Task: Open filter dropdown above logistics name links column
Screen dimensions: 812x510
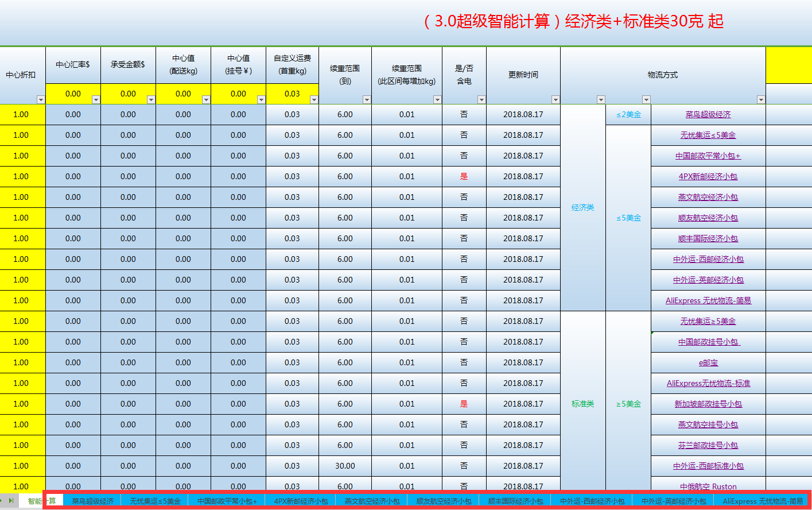Action: click(x=761, y=100)
